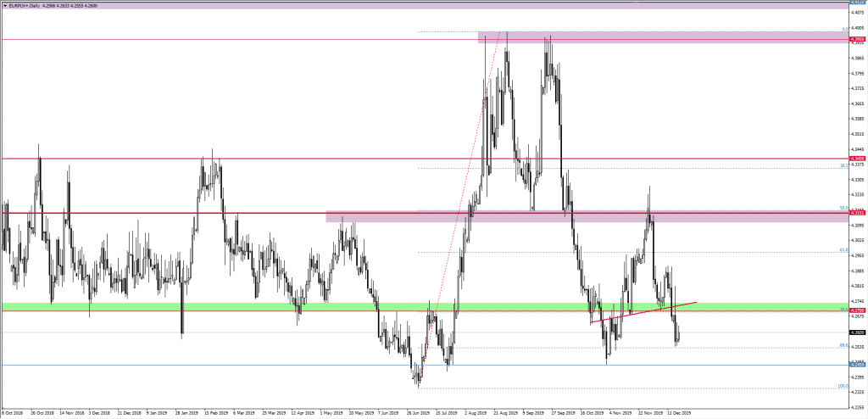
Task: Click the 61.8 Fibonacci level label
Action: tap(843, 250)
